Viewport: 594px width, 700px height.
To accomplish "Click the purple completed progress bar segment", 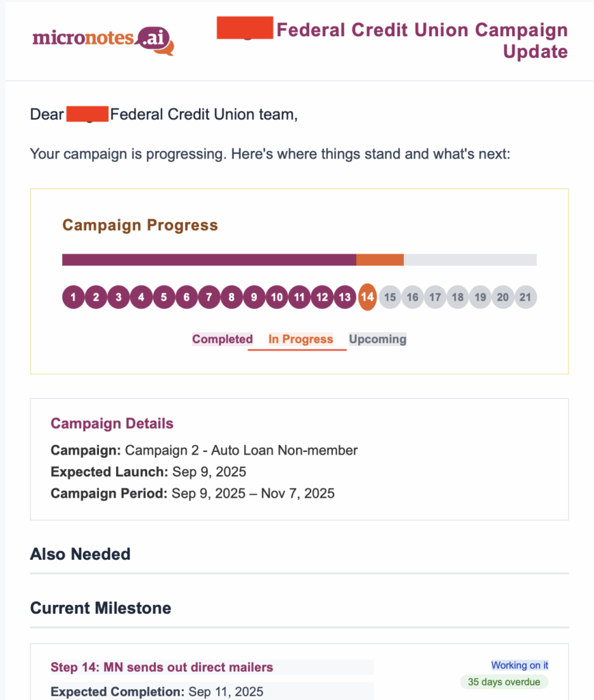I will pos(208,260).
